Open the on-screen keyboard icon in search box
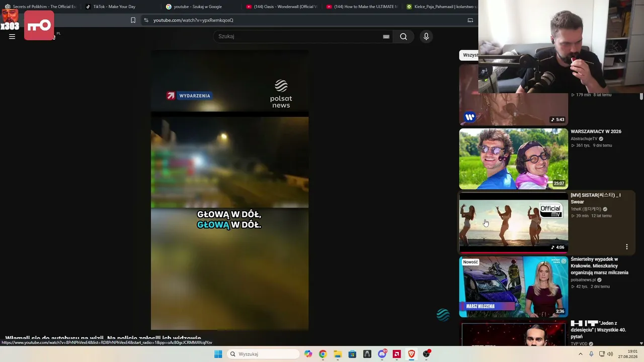The width and height of the screenshot is (644, 362). pyautogui.click(x=386, y=36)
